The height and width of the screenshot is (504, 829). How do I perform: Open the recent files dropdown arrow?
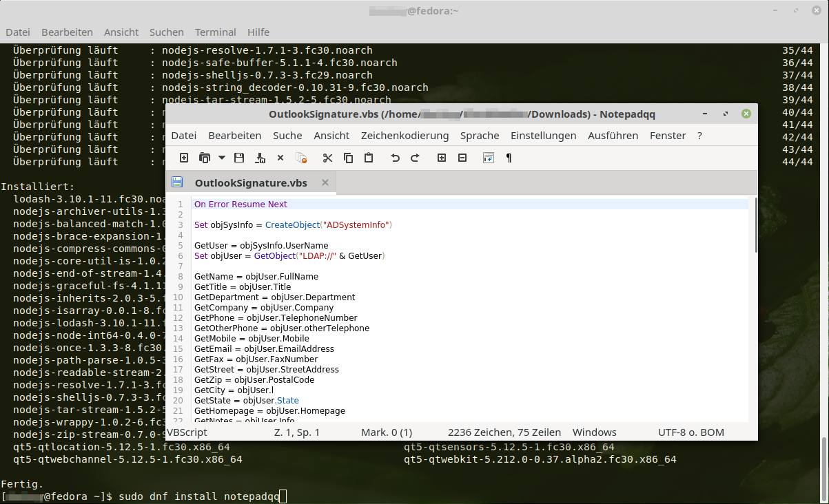point(221,158)
